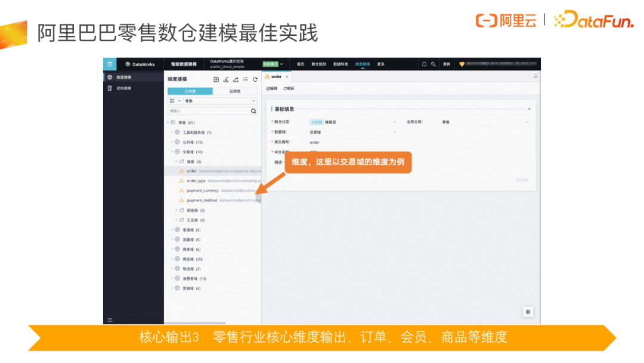The width and height of the screenshot is (644, 363).
Task: Click the 请输入 search field in the tree panel
Action: tap(203, 110)
